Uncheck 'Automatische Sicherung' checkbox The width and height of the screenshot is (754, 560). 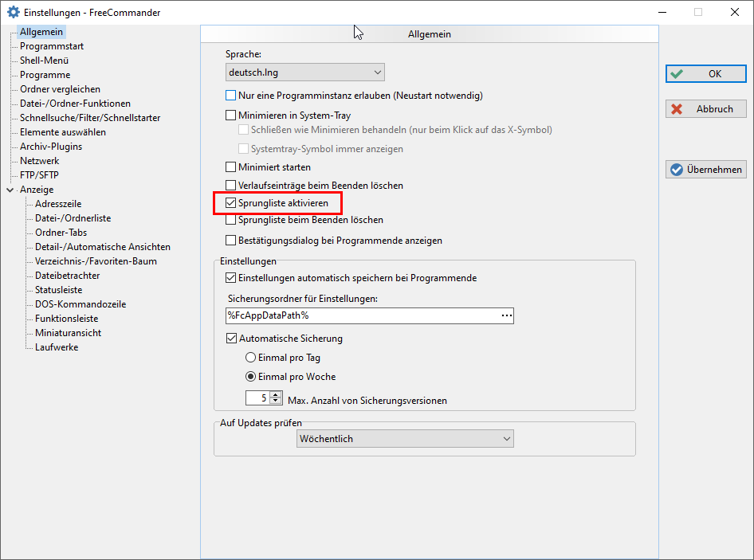[x=231, y=338]
